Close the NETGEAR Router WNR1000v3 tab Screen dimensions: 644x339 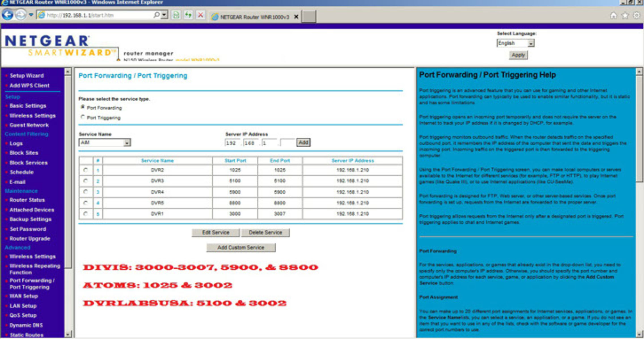(296, 17)
